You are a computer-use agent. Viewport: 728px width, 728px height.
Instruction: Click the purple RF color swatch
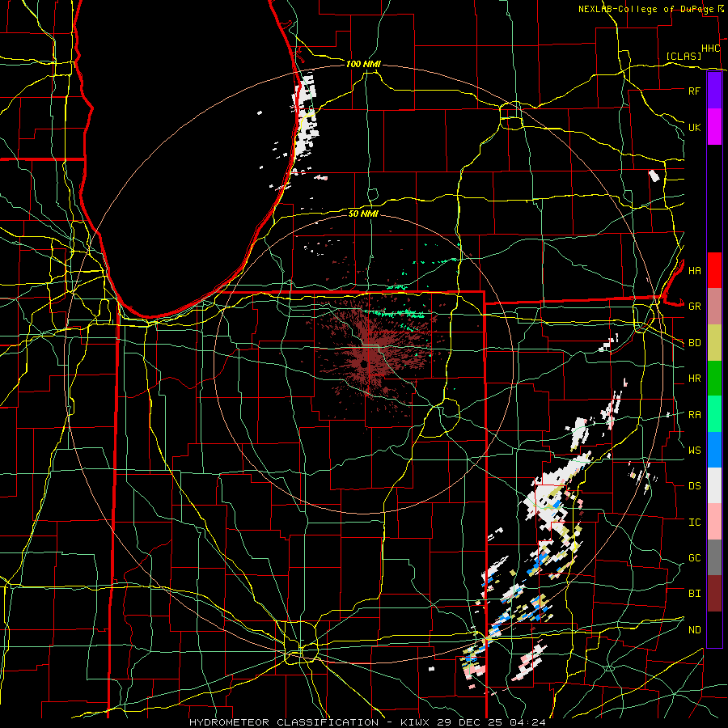click(714, 91)
